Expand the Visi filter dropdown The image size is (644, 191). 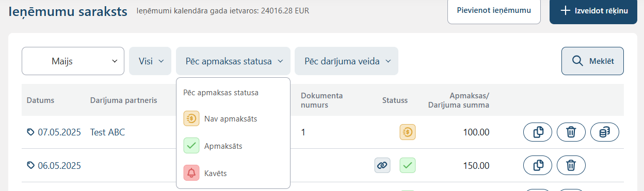pyautogui.click(x=150, y=61)
